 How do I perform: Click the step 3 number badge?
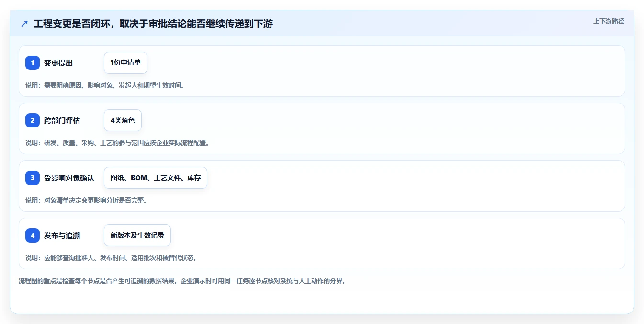coord(33,178)
